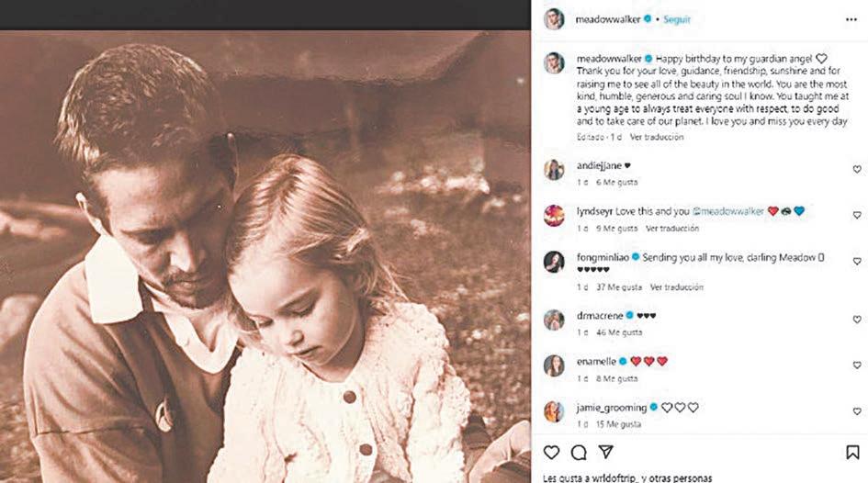Share the post via paper plane icon
868x483 pixels.
605,452
